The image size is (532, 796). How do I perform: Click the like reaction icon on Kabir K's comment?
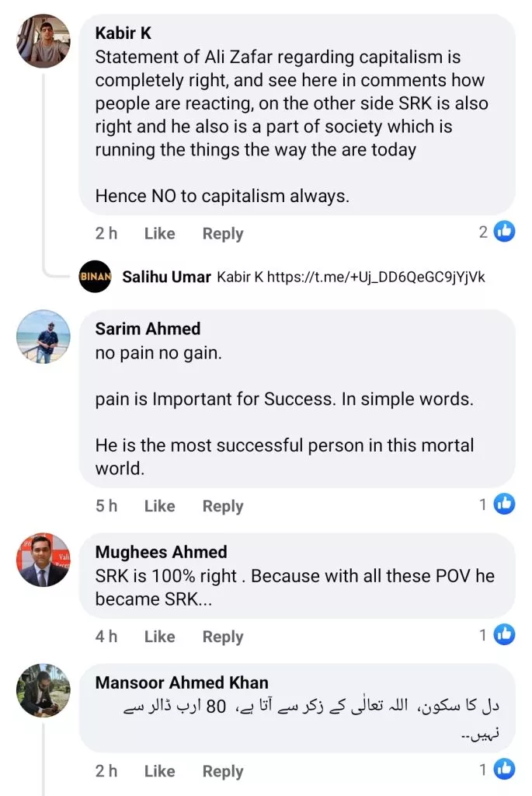tap(505, 232)
